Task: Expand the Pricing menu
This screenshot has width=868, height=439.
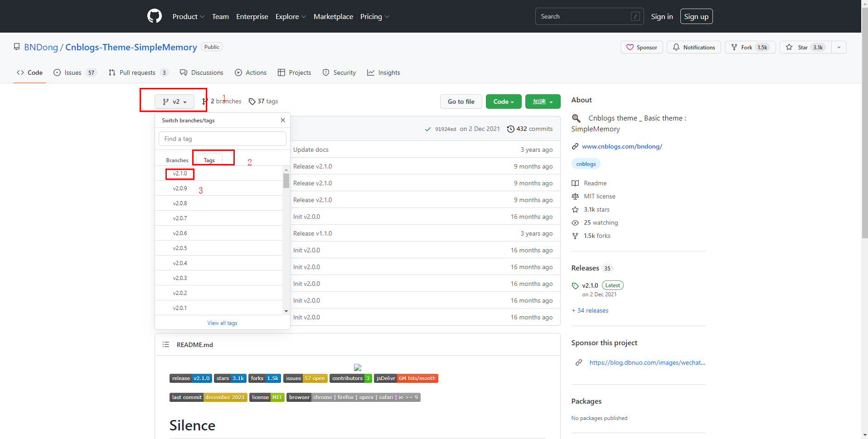Action: click(375, 17)
